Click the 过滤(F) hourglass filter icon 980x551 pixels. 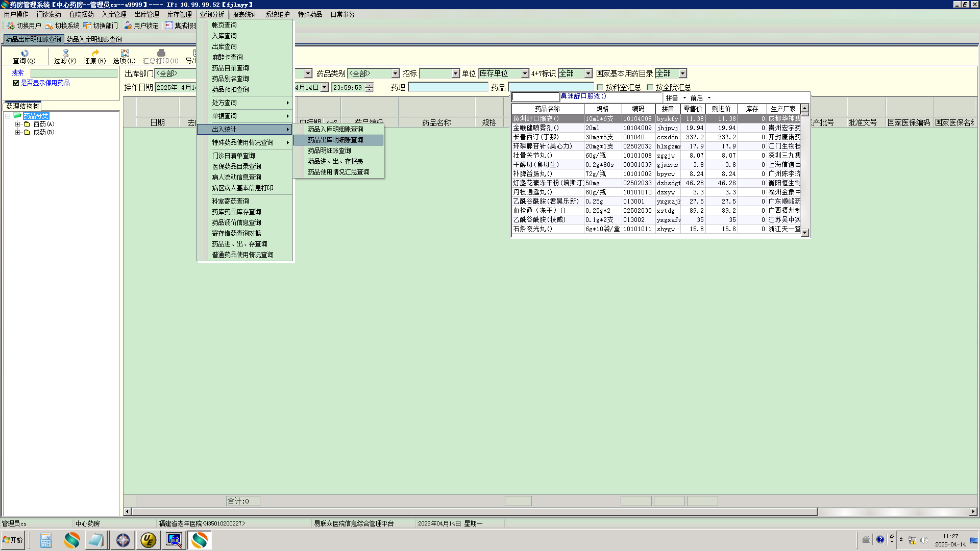(65, 53)
